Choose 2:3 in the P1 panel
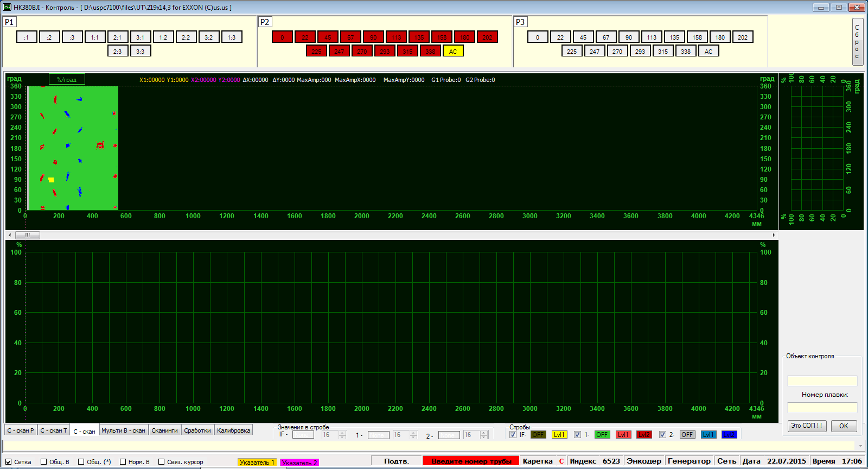 pyautogui.click(x=118, y=51)
